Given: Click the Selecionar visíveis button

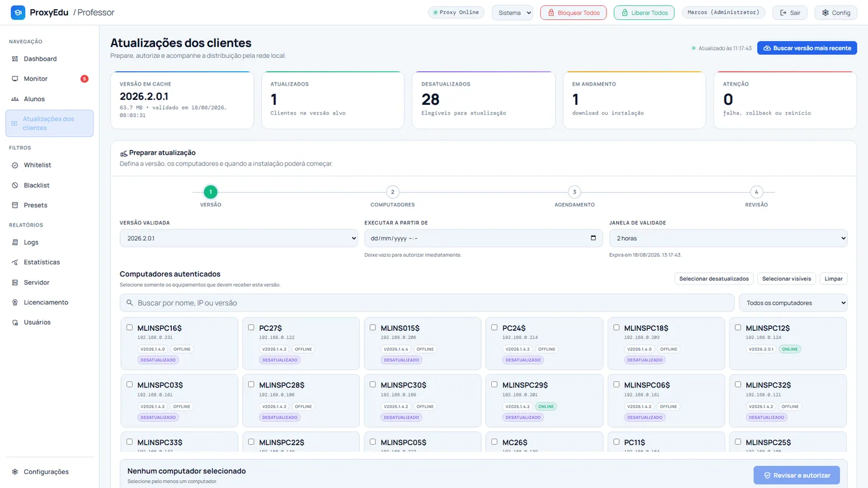Looking at the screenshot, I should (x=787, y=278).
